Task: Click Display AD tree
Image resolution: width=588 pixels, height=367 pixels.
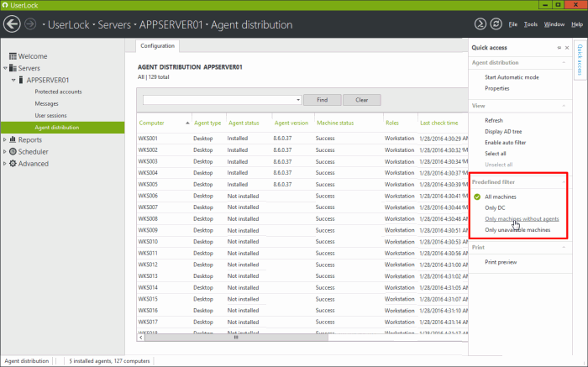Action: coord(503,132)
